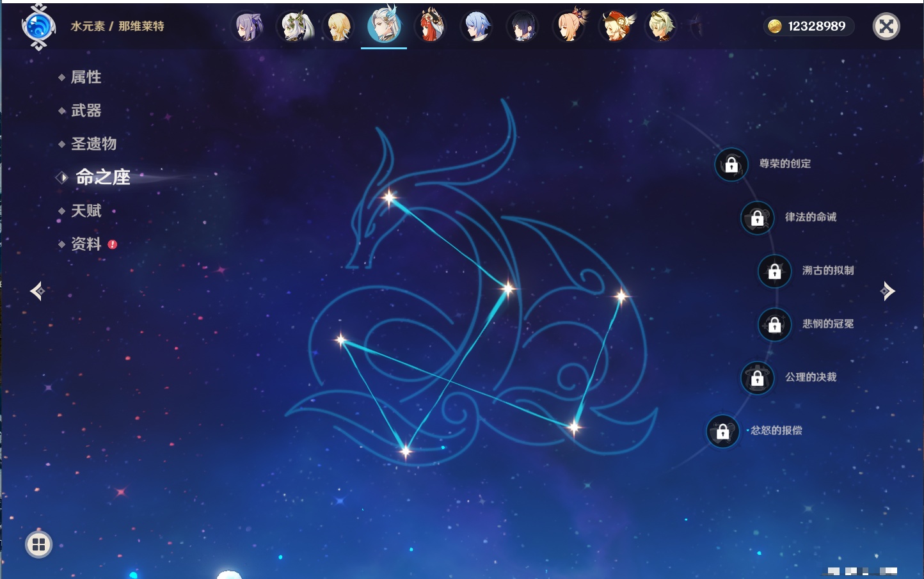
Task: Open the locked 律法的命诫 constellation
Action: coord(757,218)
